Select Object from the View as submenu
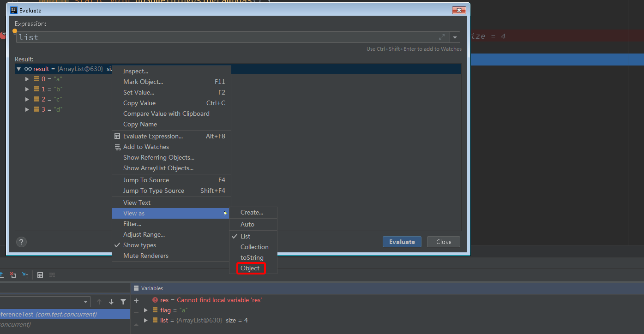 250,268
